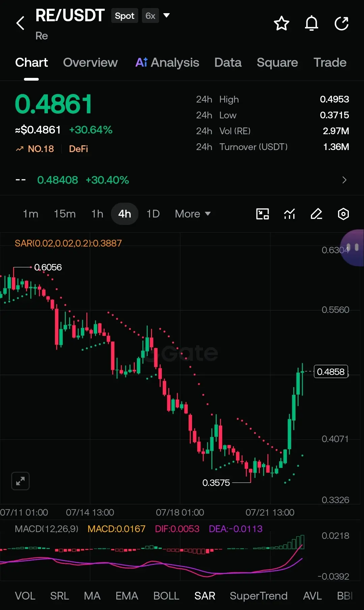Screen dimensions: 364x610
Task: Tap the large 0.4861 price
Action: (54, 104)
